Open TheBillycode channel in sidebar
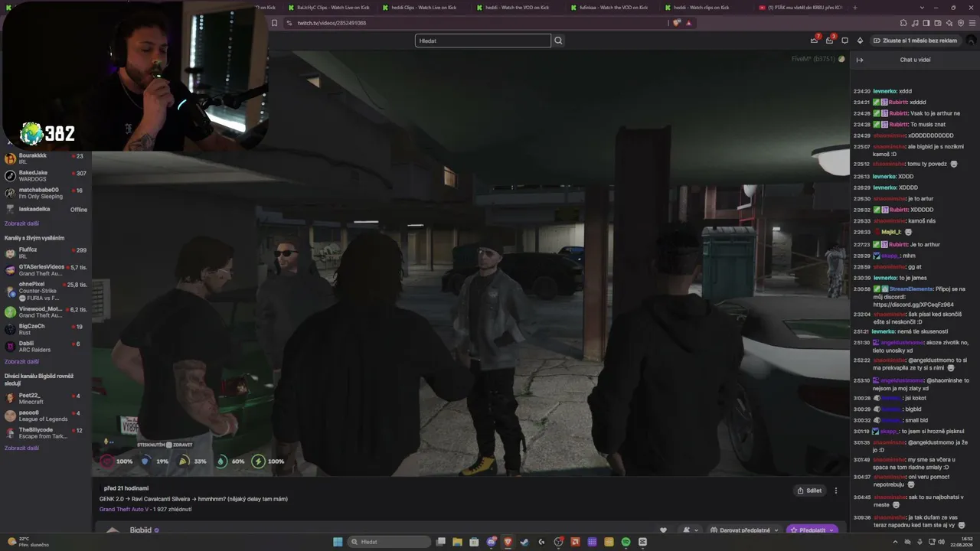This screenshot has width=980, height=551. click(x=46, y=433)
